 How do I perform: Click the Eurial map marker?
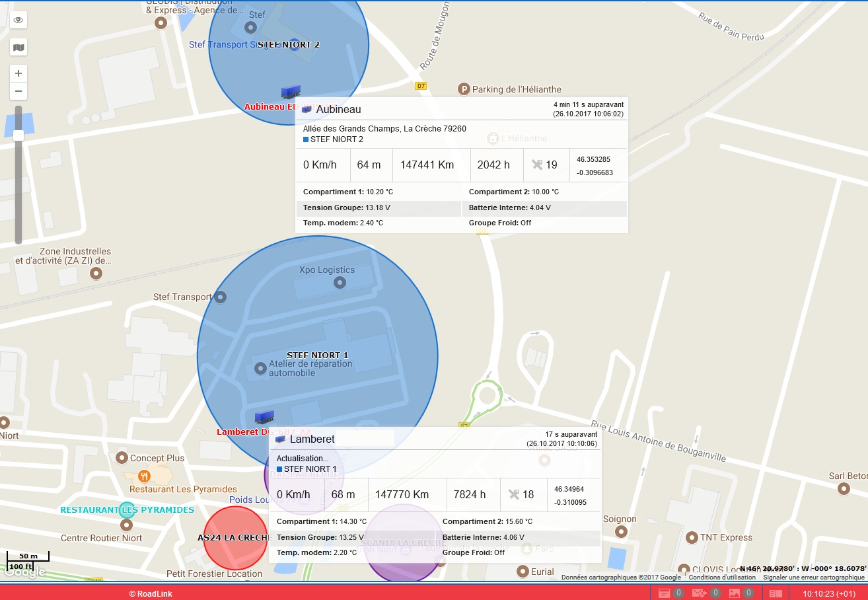523,572
